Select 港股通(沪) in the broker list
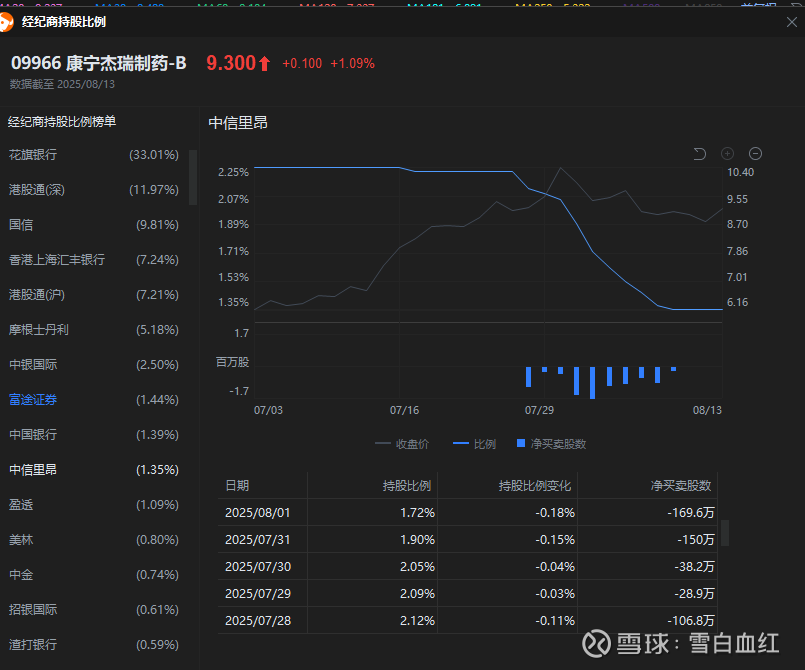Image resolution: width=805 pixels, height=670 pixels. pyautogui.click(x=94, y=295)
